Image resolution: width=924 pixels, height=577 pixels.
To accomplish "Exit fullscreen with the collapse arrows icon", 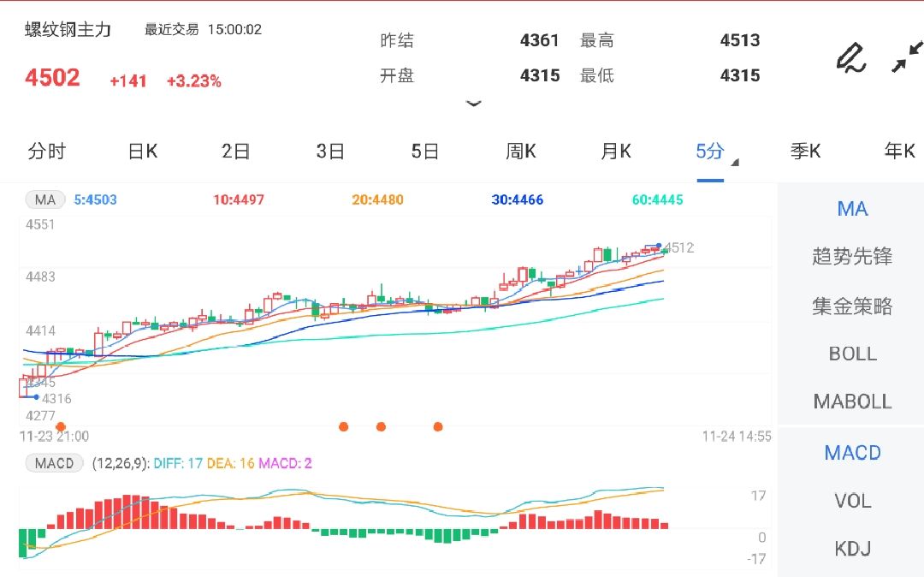I will tap(906, 57).
